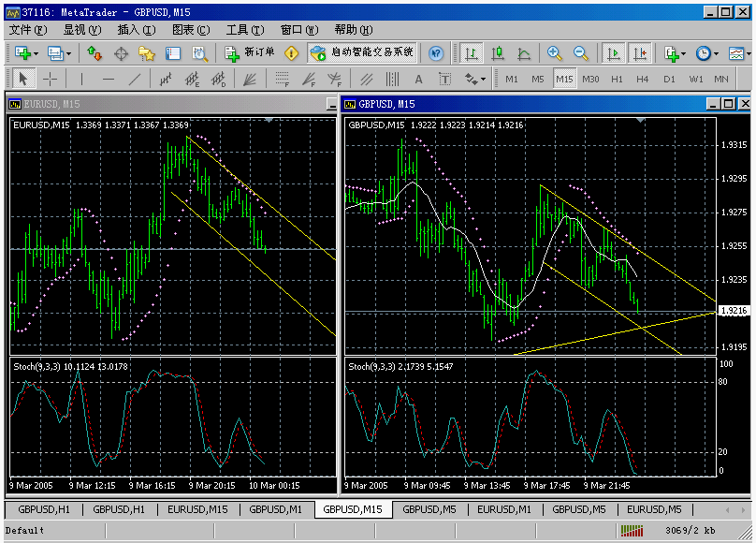Open the periodicity clock icon
Image resolution: width=756 pixels, height=543 pixels.
coord(703,53)
